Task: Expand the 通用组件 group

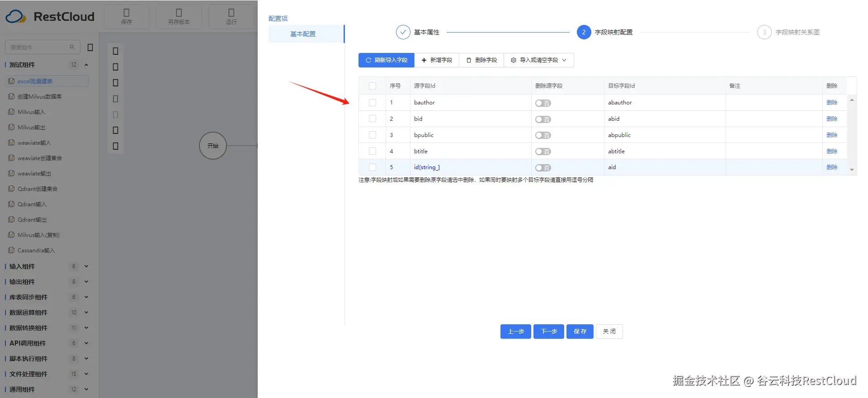Action: click(x=86, y=389)
